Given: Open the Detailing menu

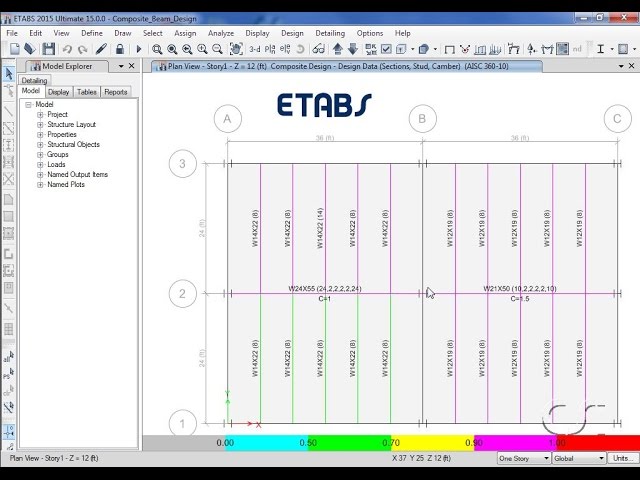Looking at the screenshot, I should [x=330, y=33].
